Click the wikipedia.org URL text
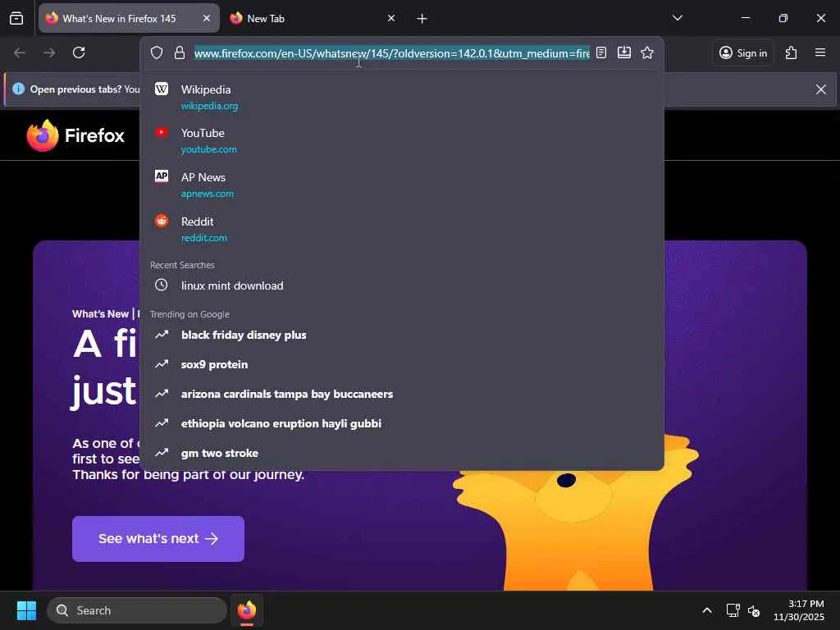The image size is (840, 630). tap(209, 106)
